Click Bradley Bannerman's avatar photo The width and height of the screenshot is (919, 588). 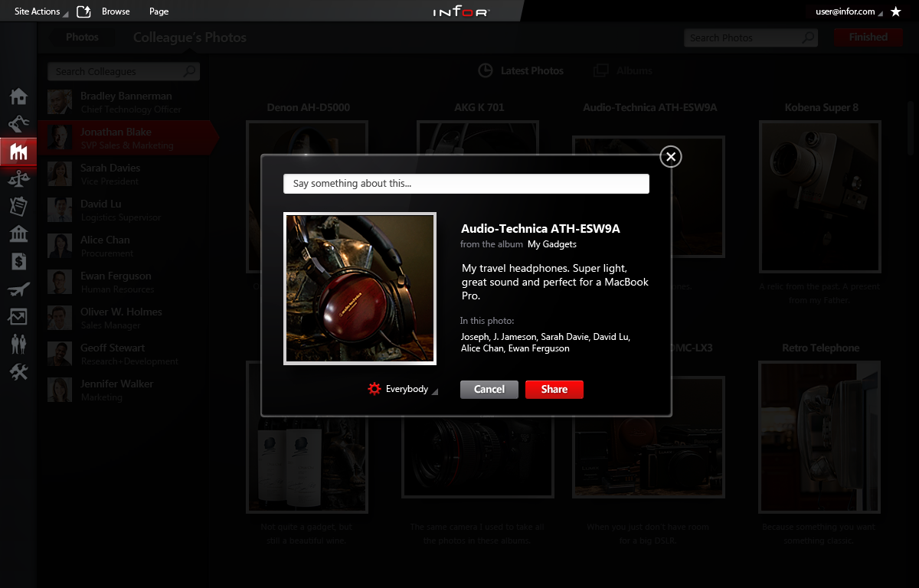60,102
